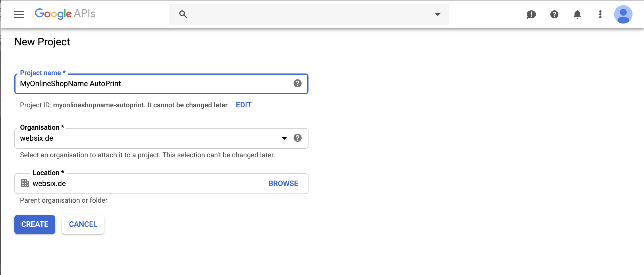644x275 pixels.
Task: Click help icon beside Organisation dropdown
Action: click(297, 138)
